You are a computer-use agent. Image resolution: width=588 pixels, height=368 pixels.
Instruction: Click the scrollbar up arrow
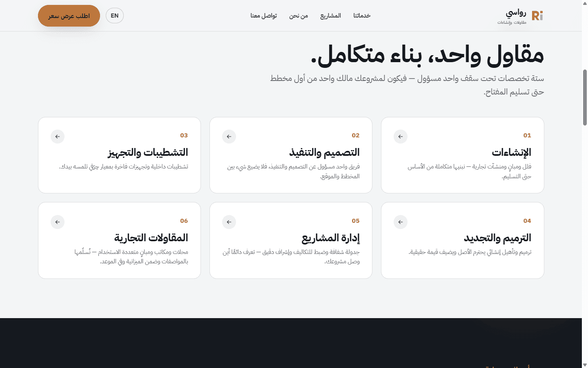(x=585, y=3)
